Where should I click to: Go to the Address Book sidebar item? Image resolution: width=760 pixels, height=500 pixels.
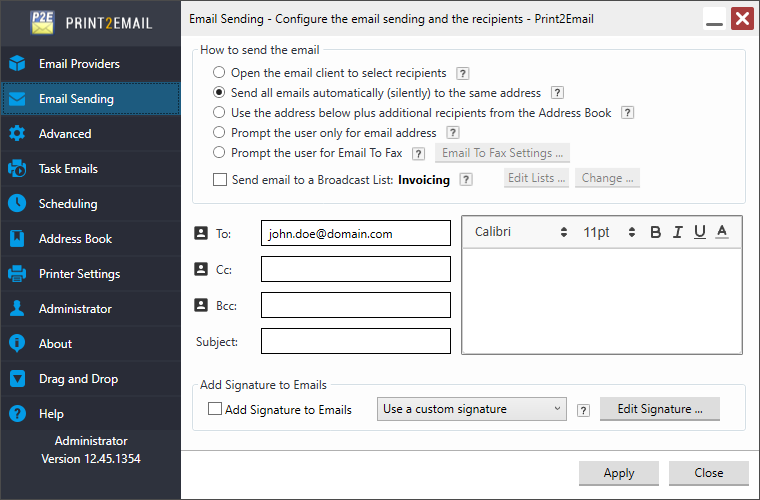click(75, 239)
